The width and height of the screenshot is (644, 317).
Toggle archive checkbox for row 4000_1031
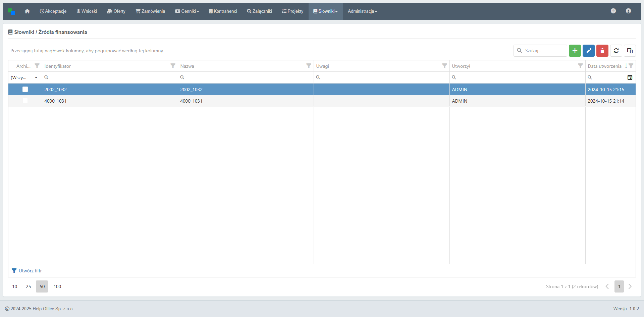pos(25,101)
